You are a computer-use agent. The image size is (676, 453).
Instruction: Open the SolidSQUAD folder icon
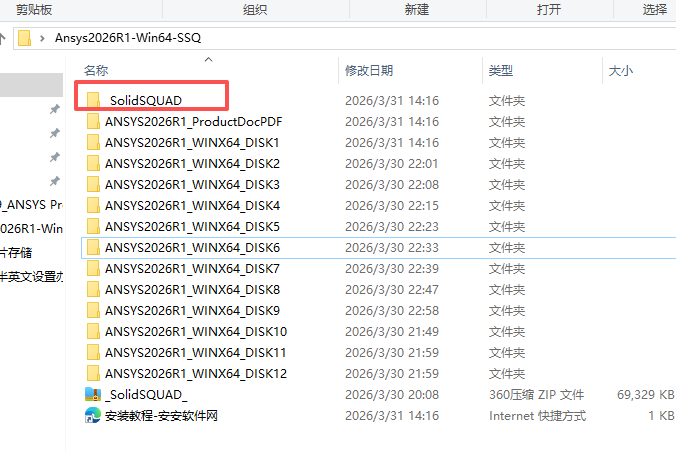click(93, 100)
